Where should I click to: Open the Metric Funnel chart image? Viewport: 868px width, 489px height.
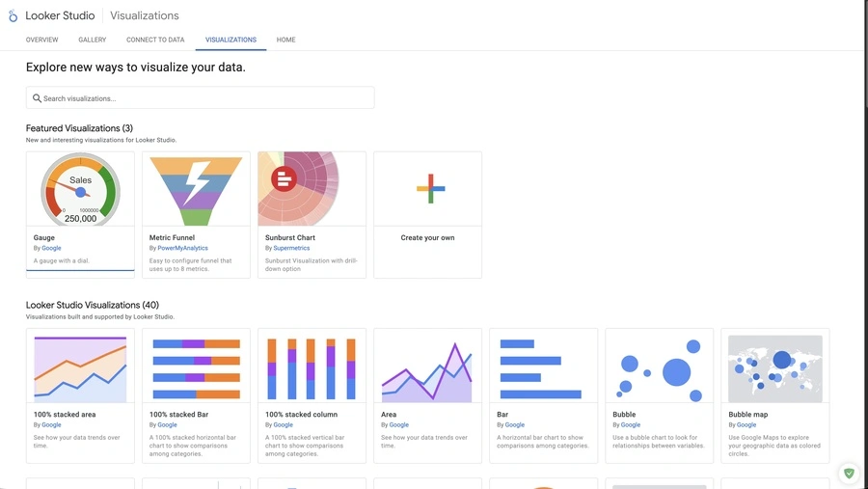tap(196, 190)
